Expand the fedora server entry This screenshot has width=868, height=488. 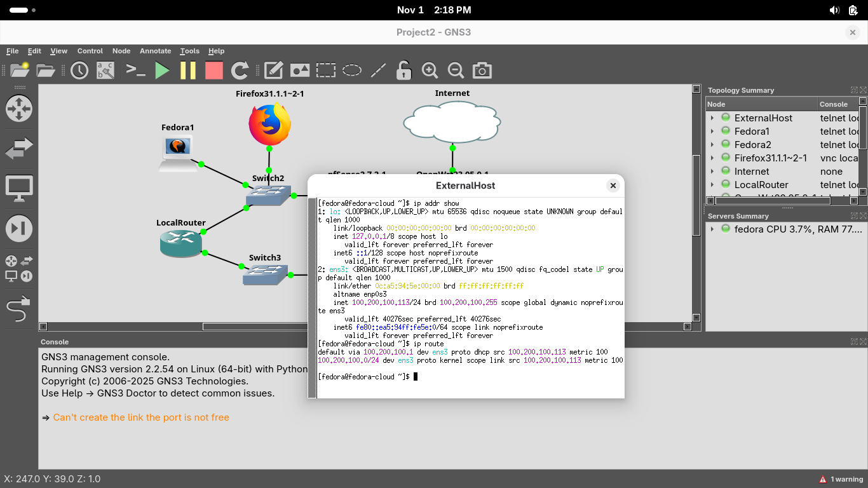712,229
